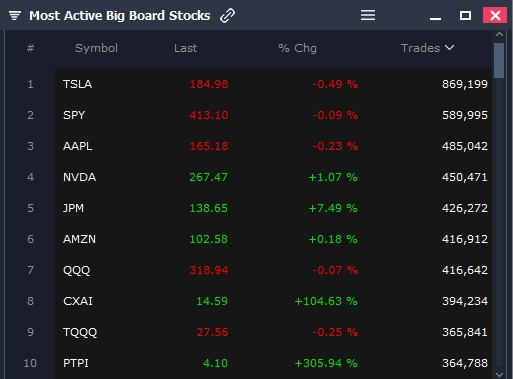Viewport: 513px width, 379px height.
Task: Select the TSLA symbol row
Action: [x=273, y=84]
